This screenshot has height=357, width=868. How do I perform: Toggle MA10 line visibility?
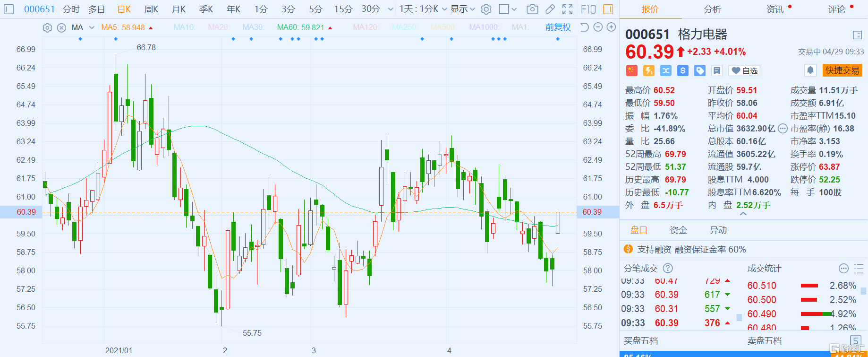point(184,27)
